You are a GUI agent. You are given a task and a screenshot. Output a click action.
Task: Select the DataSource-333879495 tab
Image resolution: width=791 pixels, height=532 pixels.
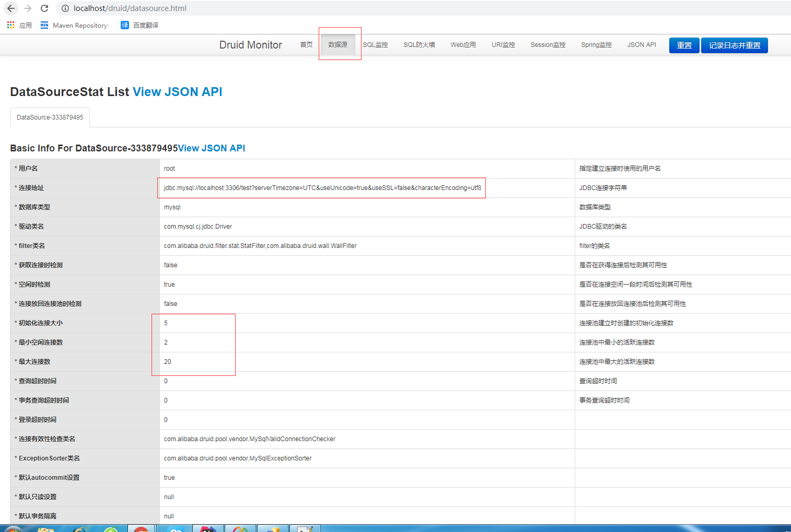(50, 117)
